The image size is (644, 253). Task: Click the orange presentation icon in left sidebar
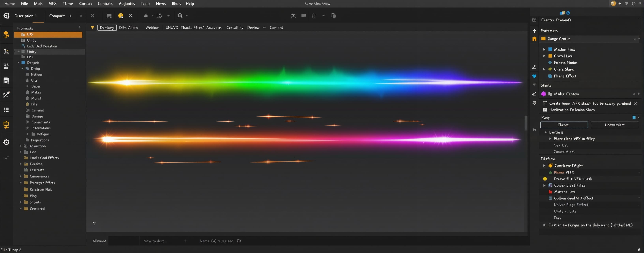tap(6, 125)
